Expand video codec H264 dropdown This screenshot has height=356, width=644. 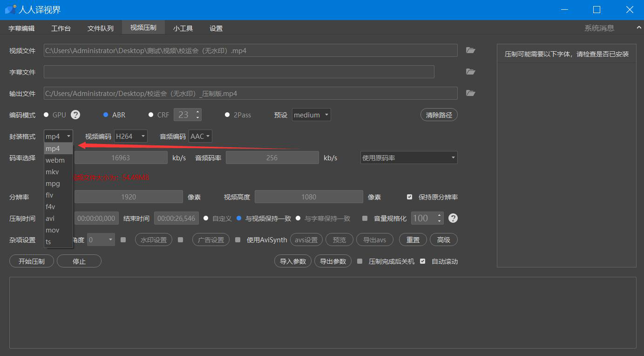coord(131,137)
